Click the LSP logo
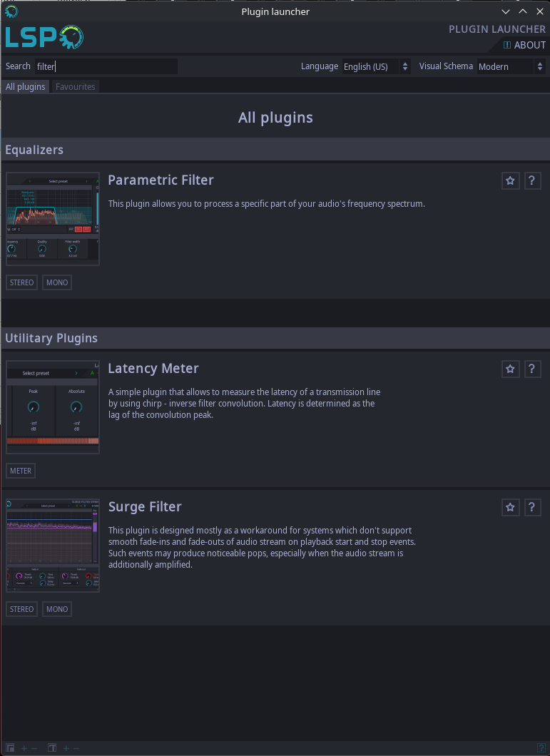550x756 pixels. point(44,37)
